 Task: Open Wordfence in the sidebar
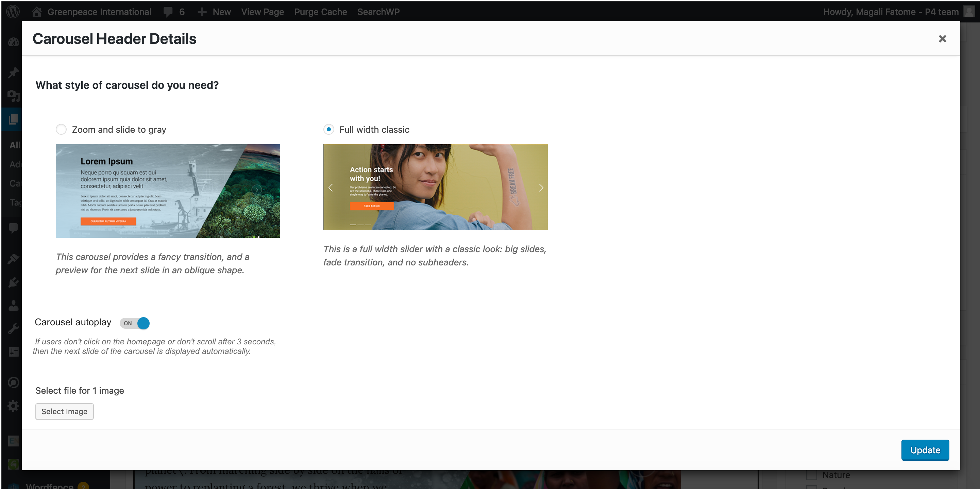[x=49, y=486]
